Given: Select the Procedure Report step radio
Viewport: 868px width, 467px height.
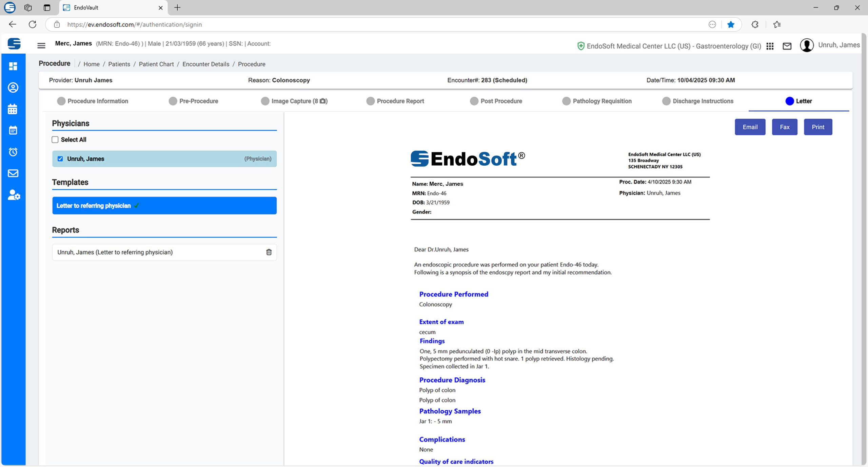Looking at the screenshot, I should (x=370, y=101).
